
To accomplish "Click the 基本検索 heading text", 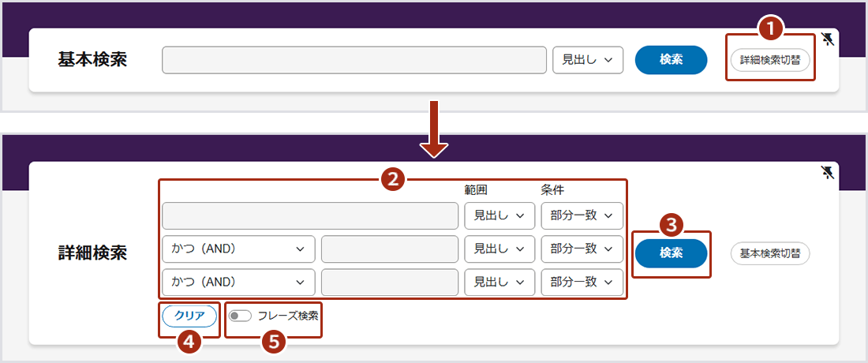I will [x=92, y=60].
